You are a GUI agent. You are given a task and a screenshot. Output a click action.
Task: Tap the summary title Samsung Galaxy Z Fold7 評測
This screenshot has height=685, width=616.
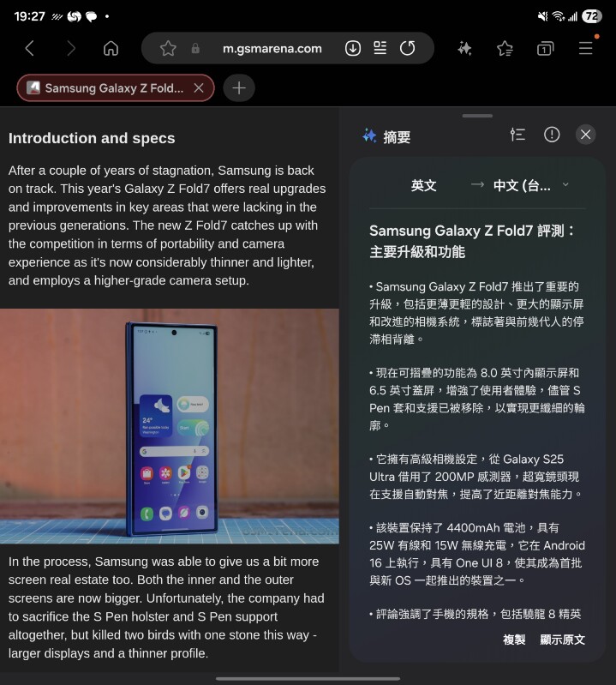tap(473, 241)
